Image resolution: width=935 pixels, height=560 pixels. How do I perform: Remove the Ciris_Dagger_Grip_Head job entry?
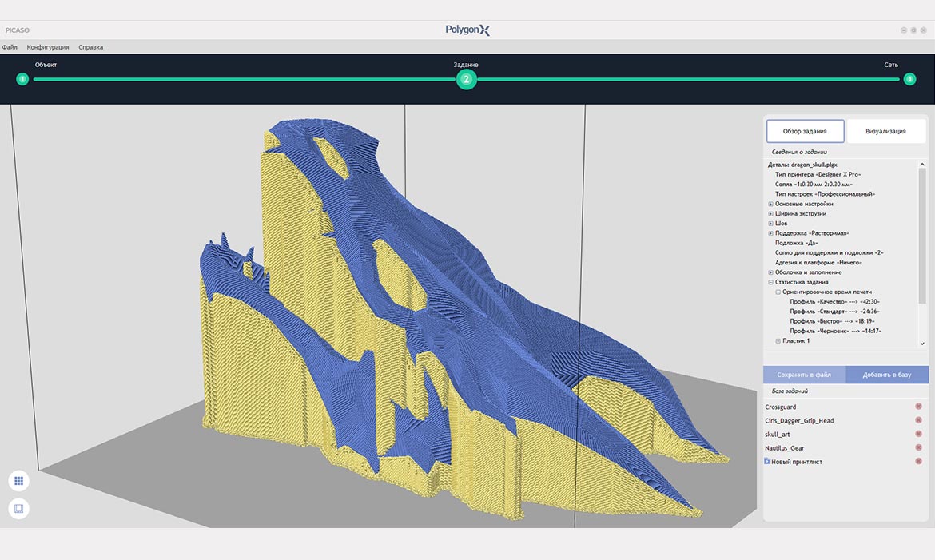(x=918, y=420)
